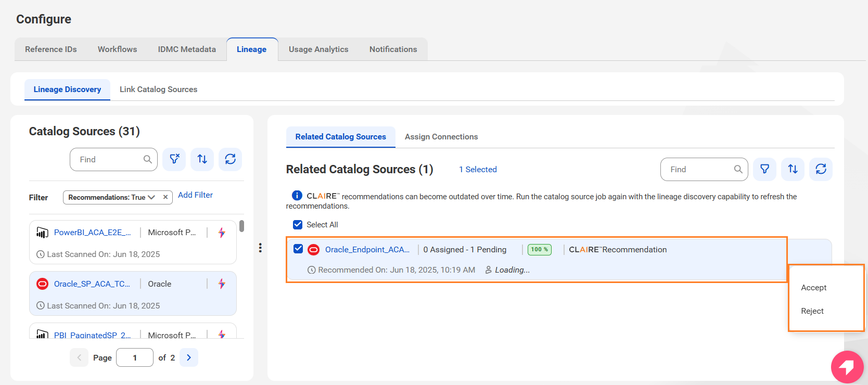Click the vertical dots panel splitter handle
The width and height of the screenshot is (868, 385).
[260, 248]
